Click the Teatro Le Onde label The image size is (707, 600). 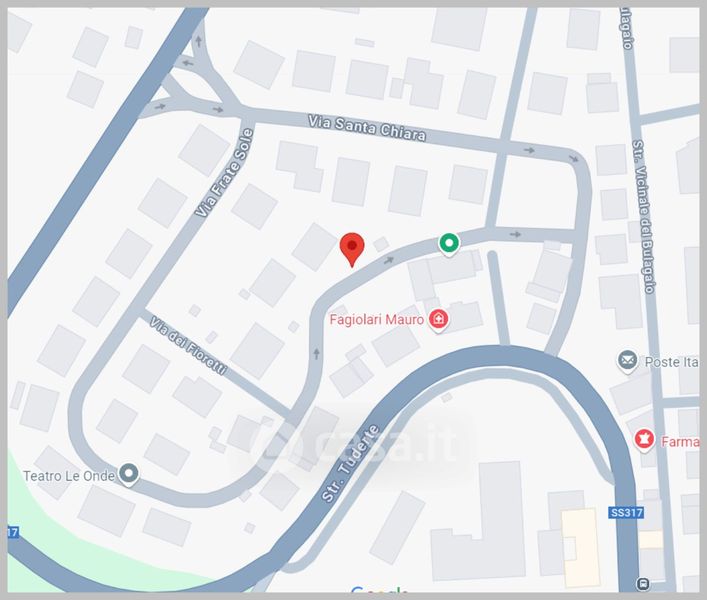pos(69,476)
